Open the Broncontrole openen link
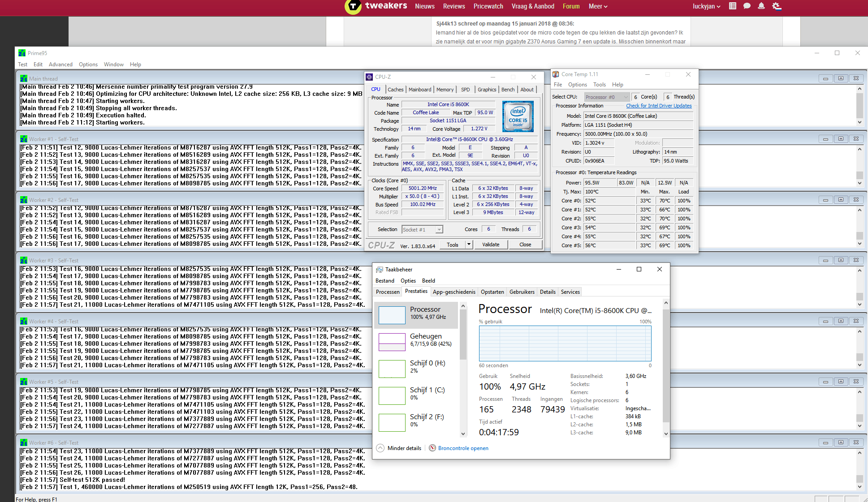The height and width of the screenshot is (502, 868). 463,448
